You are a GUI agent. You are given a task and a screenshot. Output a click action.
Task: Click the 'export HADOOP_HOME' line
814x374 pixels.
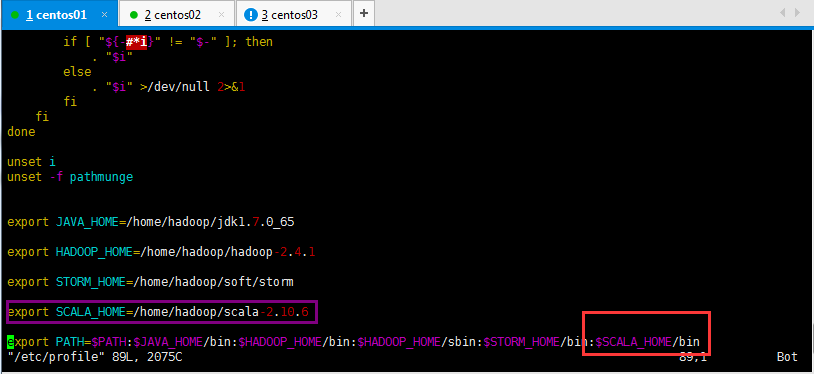[161, 252]
